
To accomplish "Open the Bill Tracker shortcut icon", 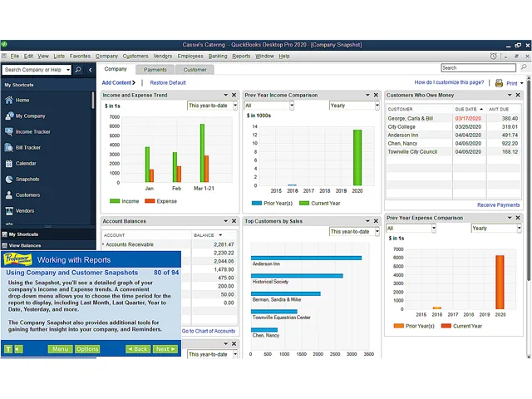I will point(9,148).
